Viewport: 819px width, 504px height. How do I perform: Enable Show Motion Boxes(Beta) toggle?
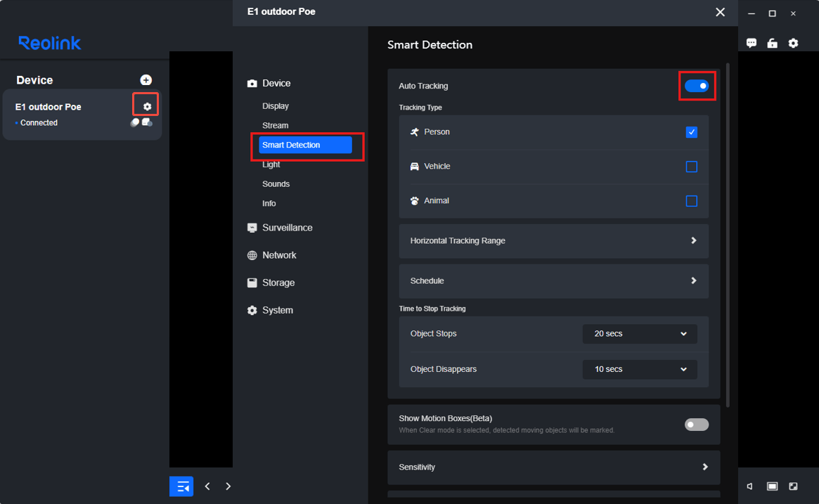(x=697, y=424)
